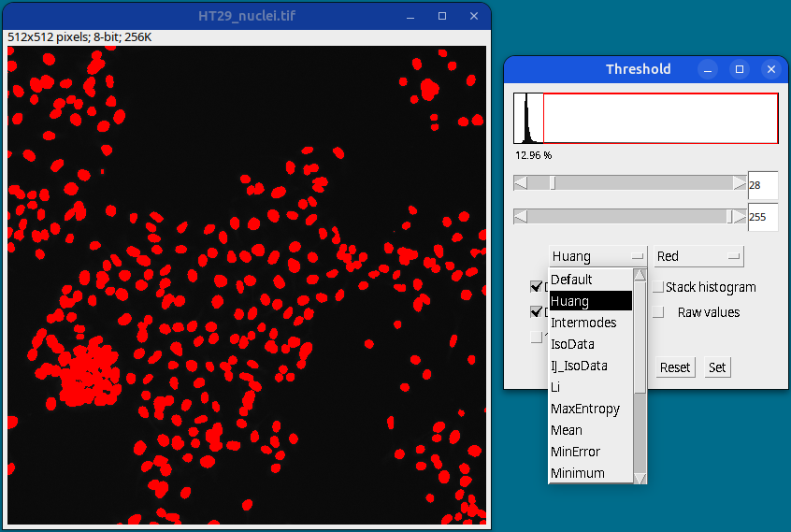The image size is (791, 532).
Task: Maximize the HT29_nuclei.tif image window
Action: 442,16
